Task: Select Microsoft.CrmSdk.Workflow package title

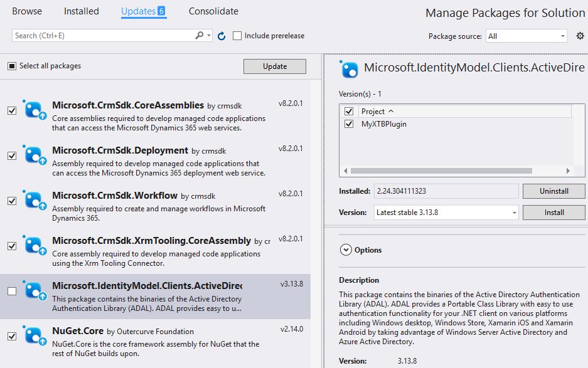Action: coord(115,196)
